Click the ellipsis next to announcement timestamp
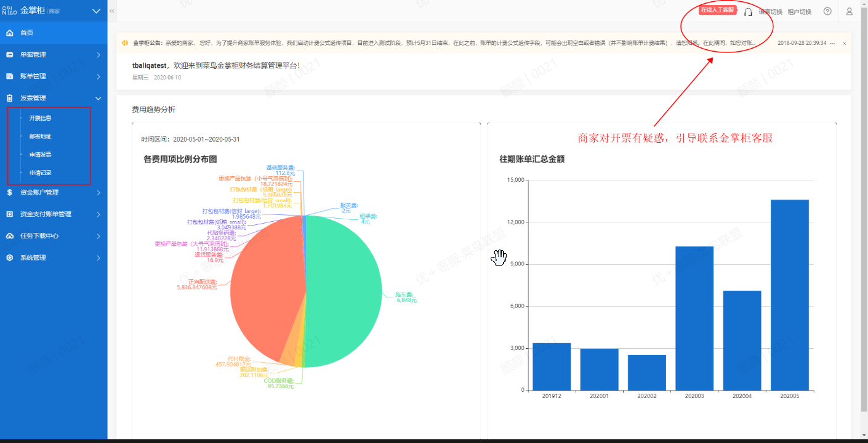 [x=832, y=43]
